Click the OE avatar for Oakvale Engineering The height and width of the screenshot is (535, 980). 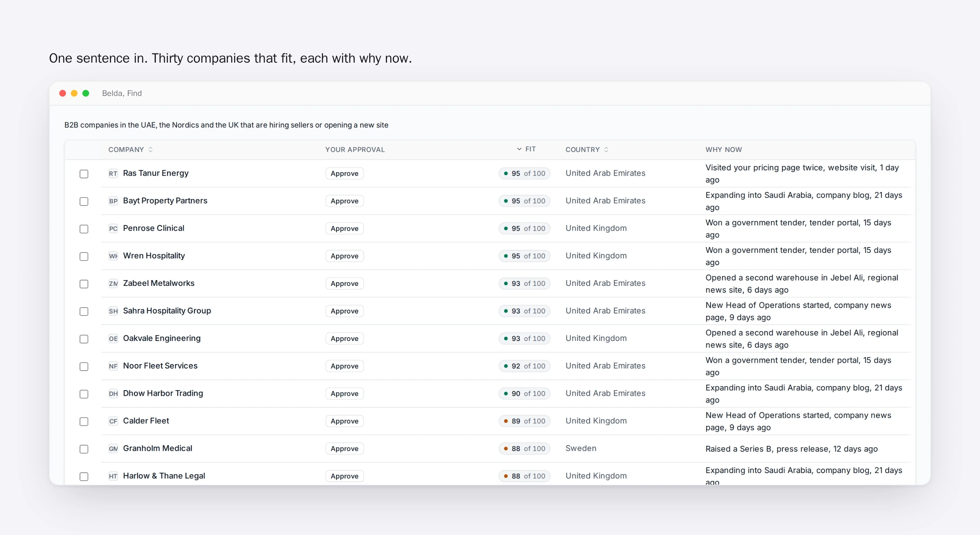point(113,339)
